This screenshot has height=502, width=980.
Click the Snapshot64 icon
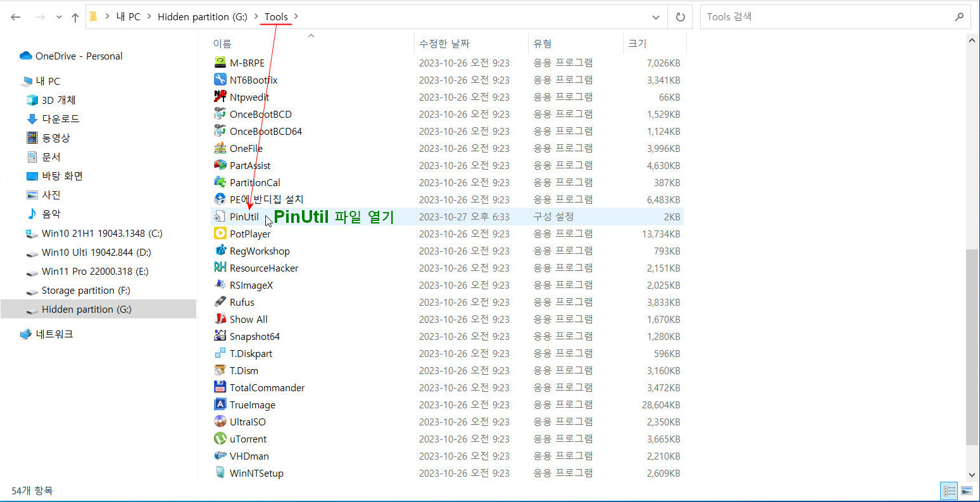pyautogui.click(x=220, y=336)
